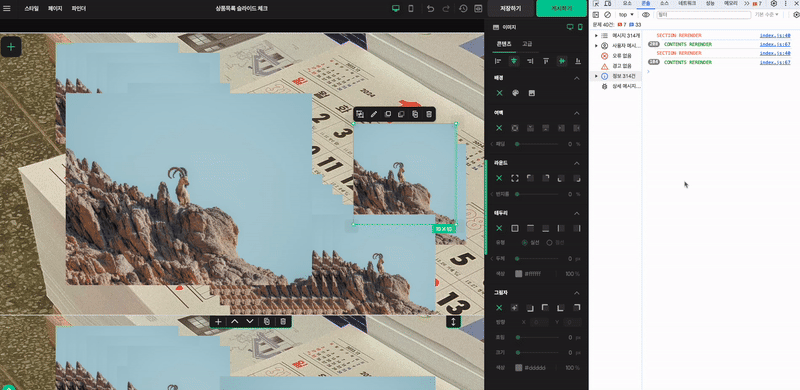Switch to desktop preview in top bar

[x=395, y=9]
